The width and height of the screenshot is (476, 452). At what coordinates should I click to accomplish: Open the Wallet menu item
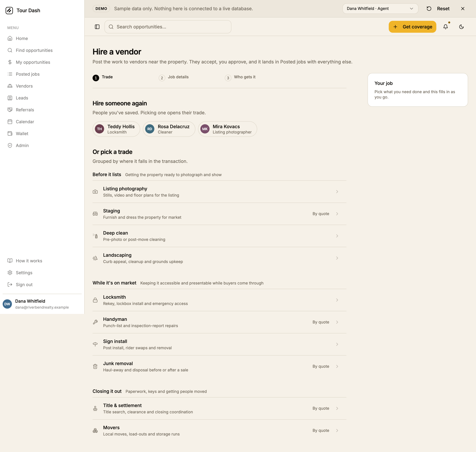point(42,133)
